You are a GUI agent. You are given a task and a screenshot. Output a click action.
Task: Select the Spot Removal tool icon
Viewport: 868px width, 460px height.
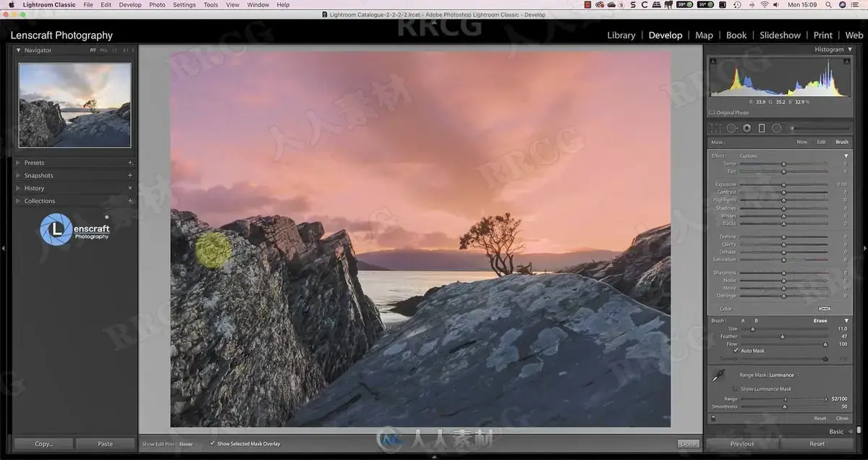point(731,128)
